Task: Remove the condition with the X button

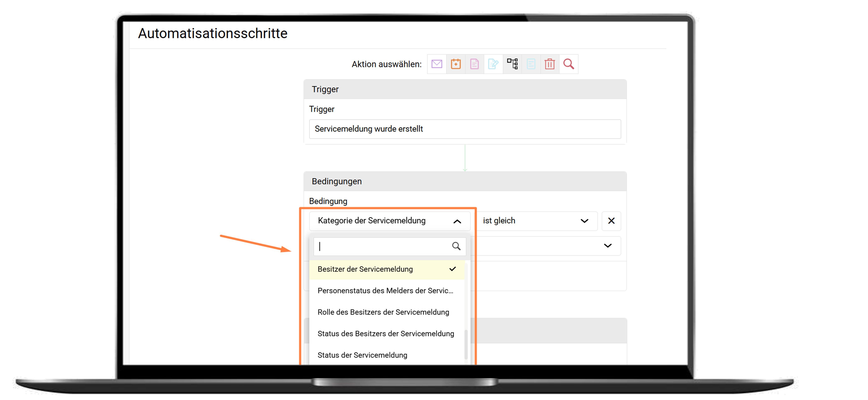Action: pyautogui.click(x=611, y=221)
